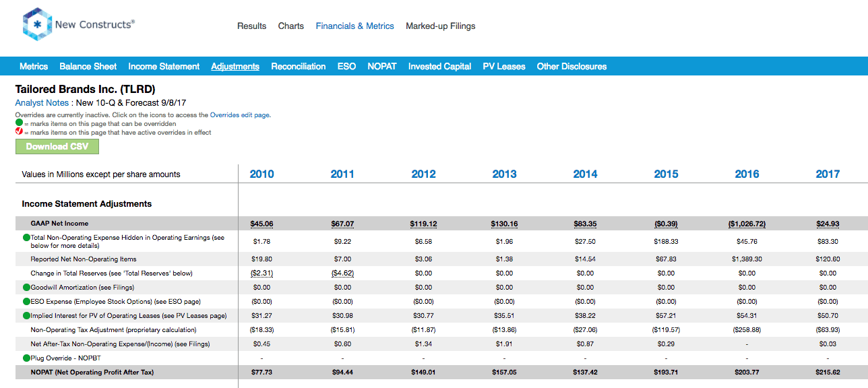Select the 2016 Reported Net Non-Operating value $1,389.30
Viewport: 868px width, 388px height.
[x=747, y=259]
